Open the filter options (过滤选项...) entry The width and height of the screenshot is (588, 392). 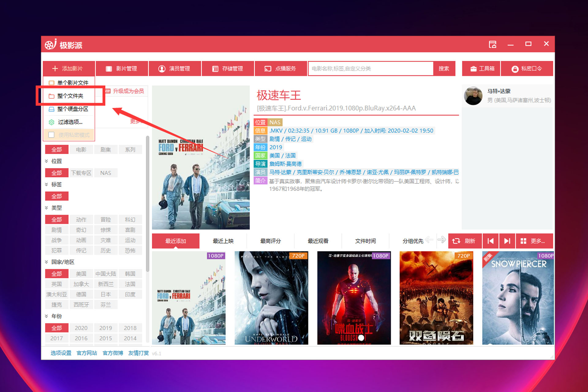coord(69,122)
